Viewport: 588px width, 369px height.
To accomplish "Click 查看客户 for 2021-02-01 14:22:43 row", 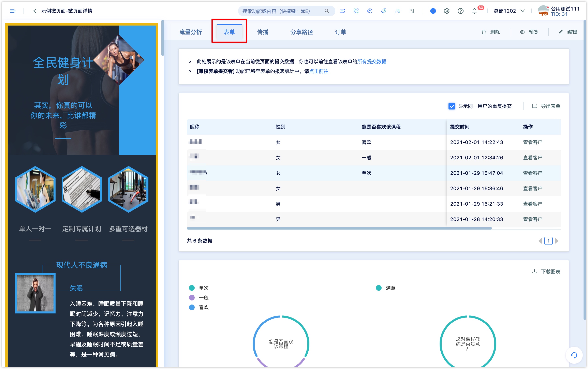I will click(532, 142).
